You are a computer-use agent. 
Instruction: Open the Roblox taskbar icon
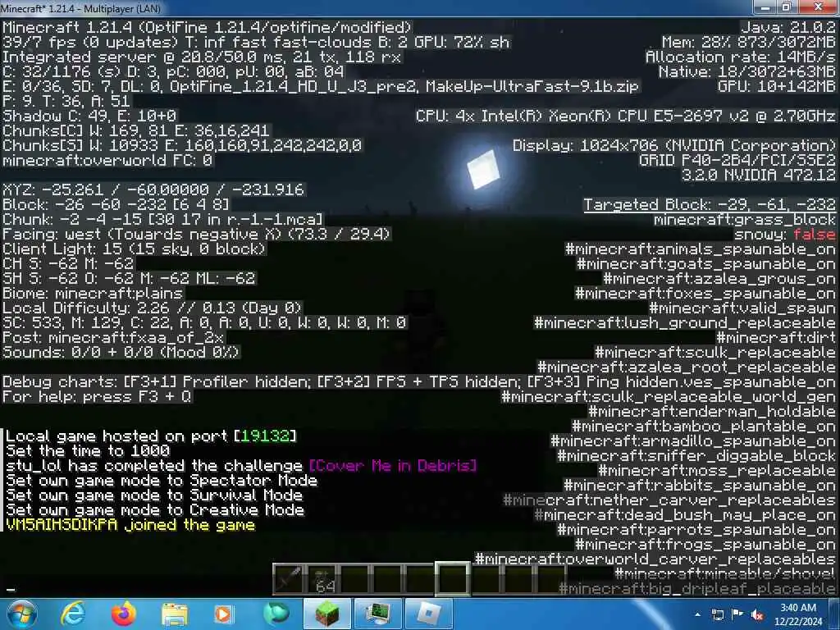(428, 614)
